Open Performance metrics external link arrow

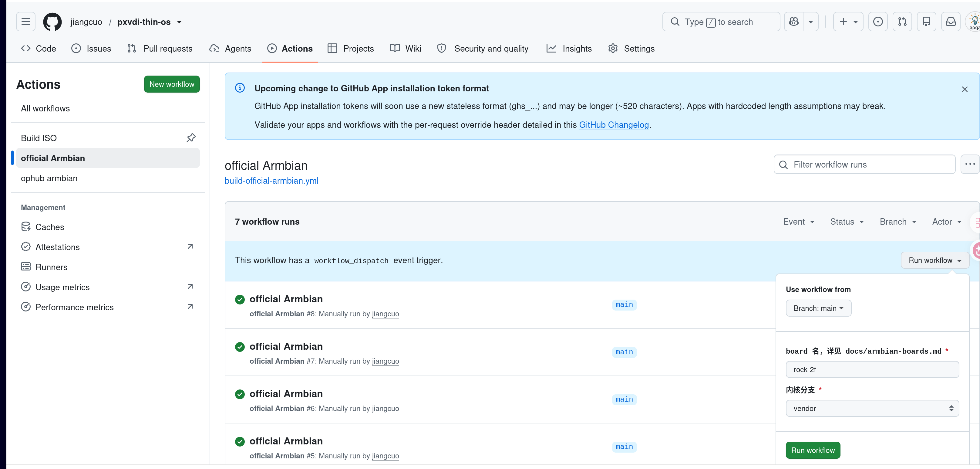[190, 307]
